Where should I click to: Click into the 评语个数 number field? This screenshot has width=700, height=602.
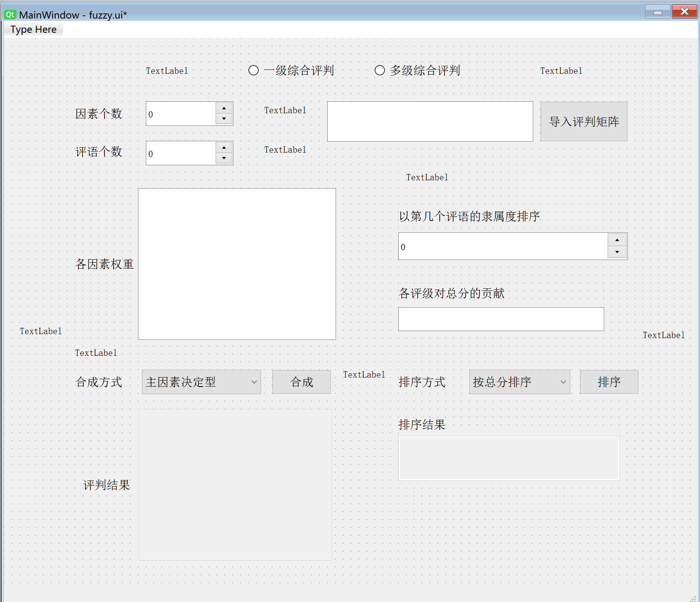click(181, 153)
